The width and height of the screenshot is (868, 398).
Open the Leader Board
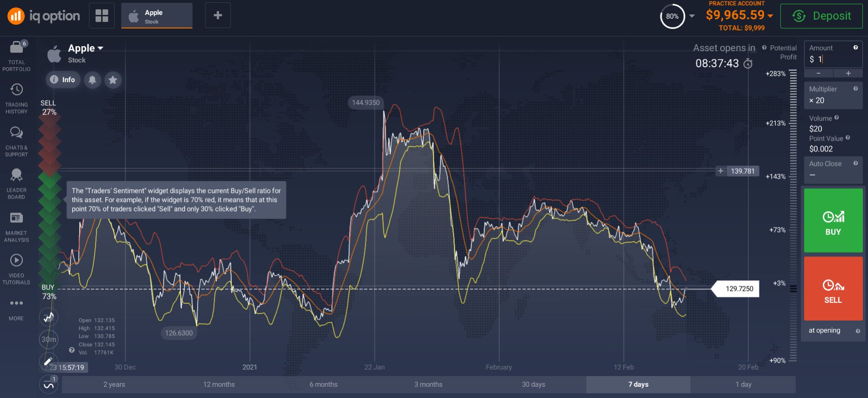pos(16,184)
